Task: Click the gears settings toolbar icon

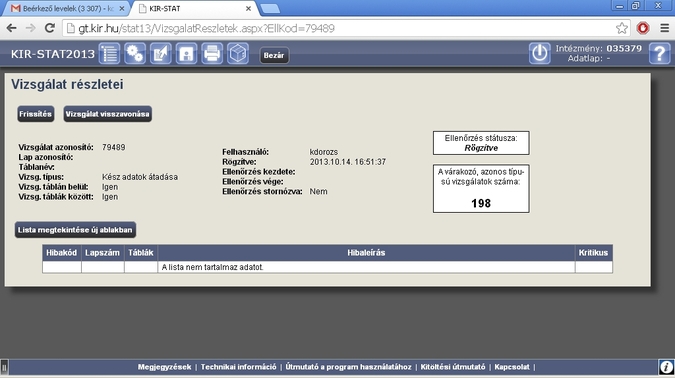Action: [135, 54]
